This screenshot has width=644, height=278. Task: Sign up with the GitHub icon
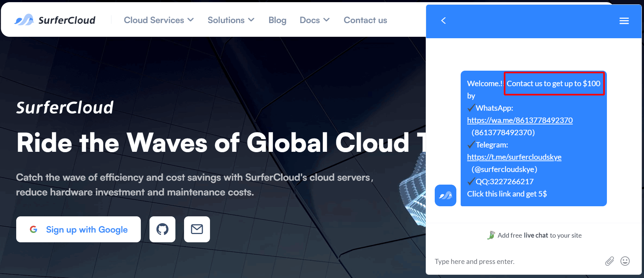[x=162, y=229]
